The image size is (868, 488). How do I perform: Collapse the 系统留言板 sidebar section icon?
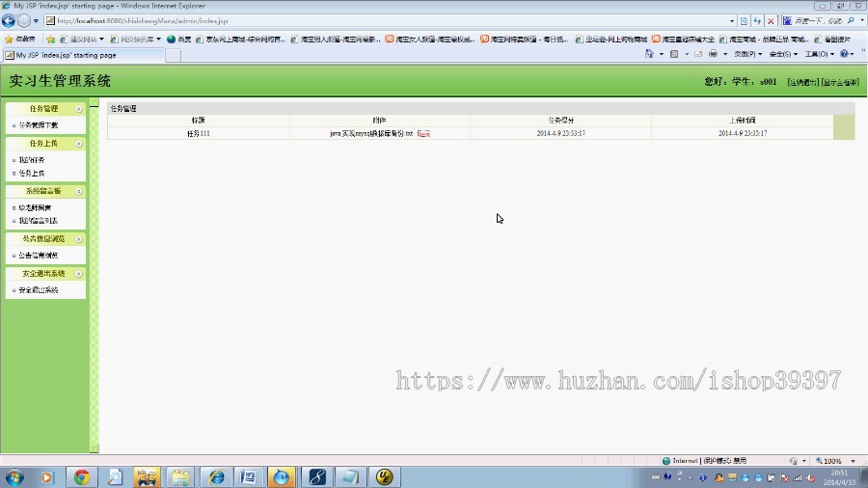pos(79,191)
